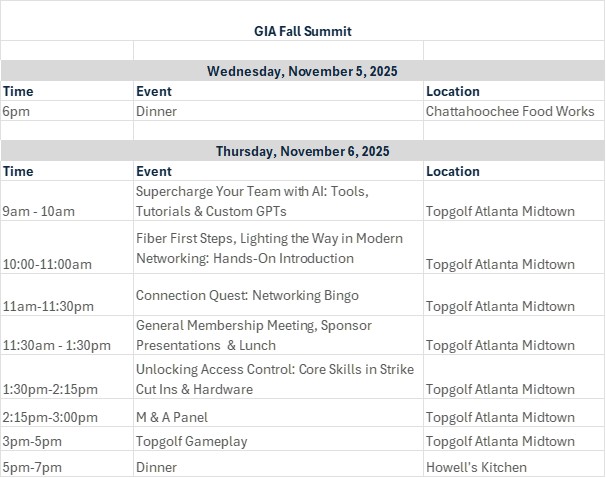Select the Thursday, November 6, 2025 header
The image size is (606, 478).
303,151
